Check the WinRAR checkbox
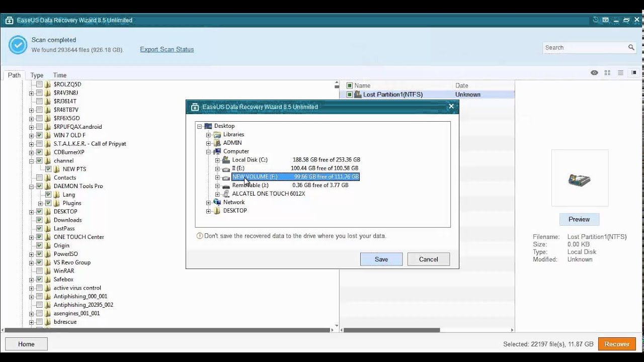 pos(39,271)
